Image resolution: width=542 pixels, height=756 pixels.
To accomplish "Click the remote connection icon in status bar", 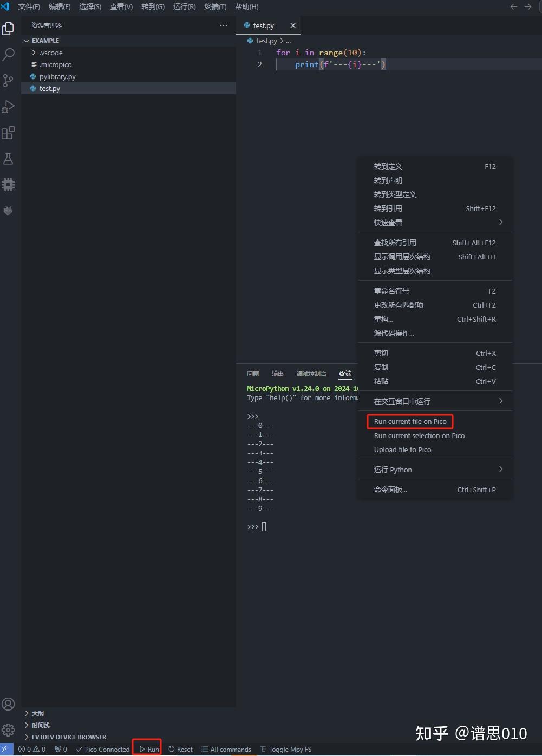I will [5, 749].
